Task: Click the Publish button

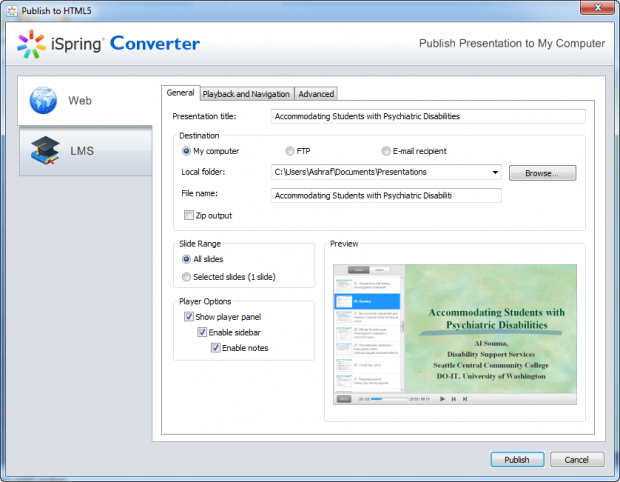Action: 517,459
